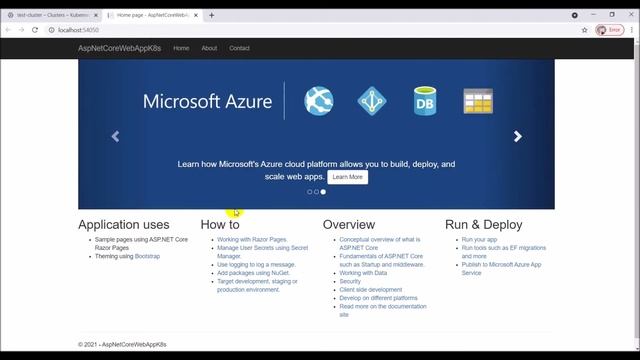Select third carousel slide indicator

[x=323, y=192]
